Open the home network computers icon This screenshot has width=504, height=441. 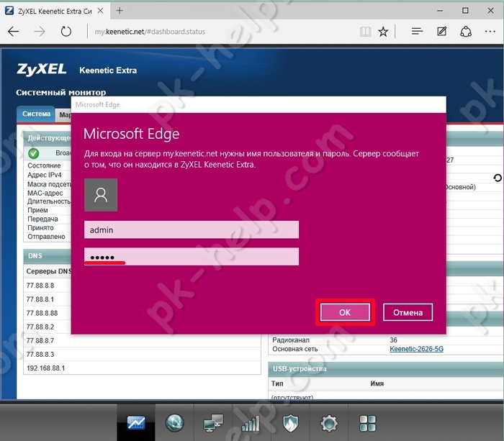tap(213, 423)
